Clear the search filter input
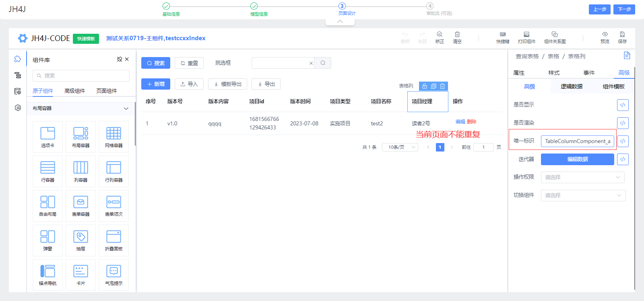 click(x=311, y=63)
